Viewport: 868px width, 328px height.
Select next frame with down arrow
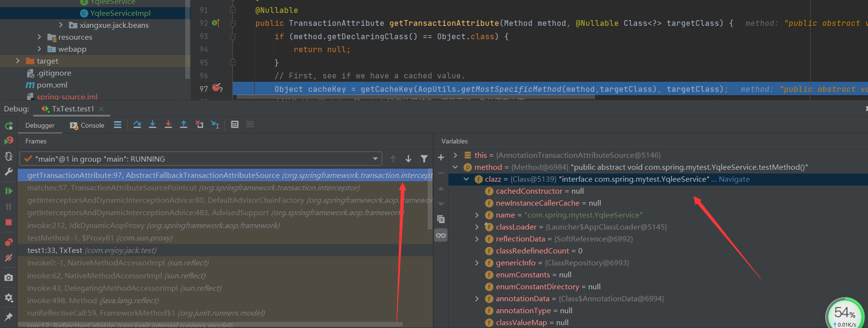pyautogui.click(x=408, y=159)
